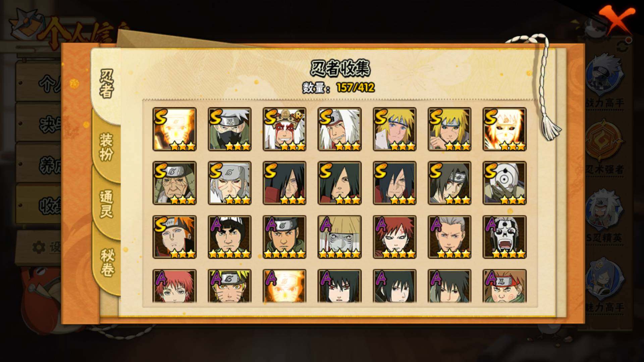Select the elderly Hiruzen S-rank portrait
Image resolution: width=644 pixels, height=362 pixels.
click(174, 183)
